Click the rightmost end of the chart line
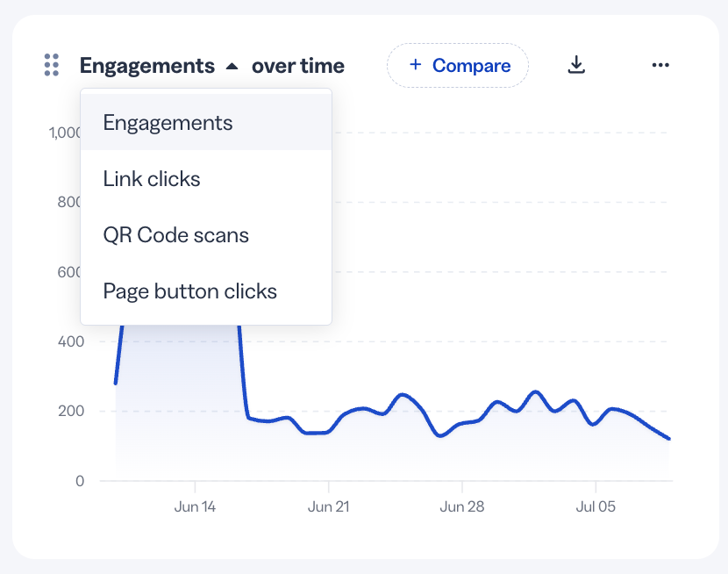 click(668, 438)
